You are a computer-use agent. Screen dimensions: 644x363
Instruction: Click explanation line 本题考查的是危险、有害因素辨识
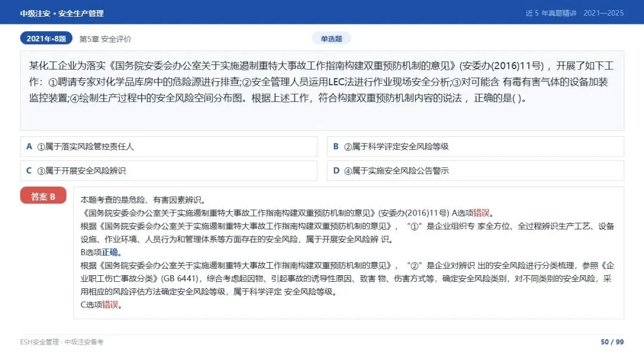pyautogui.click(x=142, y=200)
